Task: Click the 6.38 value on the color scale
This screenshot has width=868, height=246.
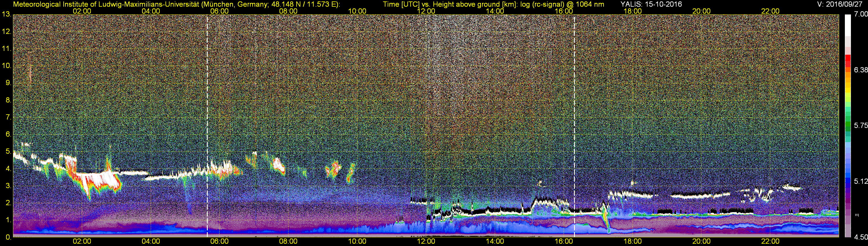Action: coord(861,70)
